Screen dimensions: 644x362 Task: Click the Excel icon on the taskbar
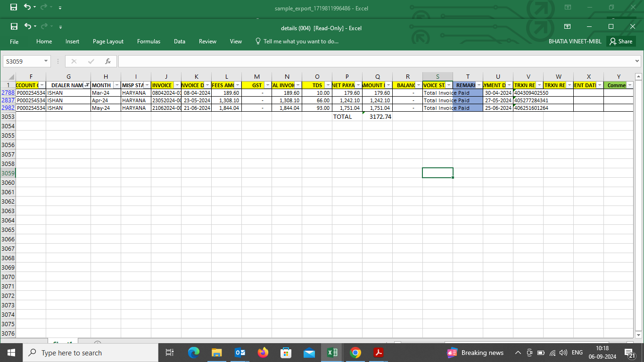click(x=332, y=353)
